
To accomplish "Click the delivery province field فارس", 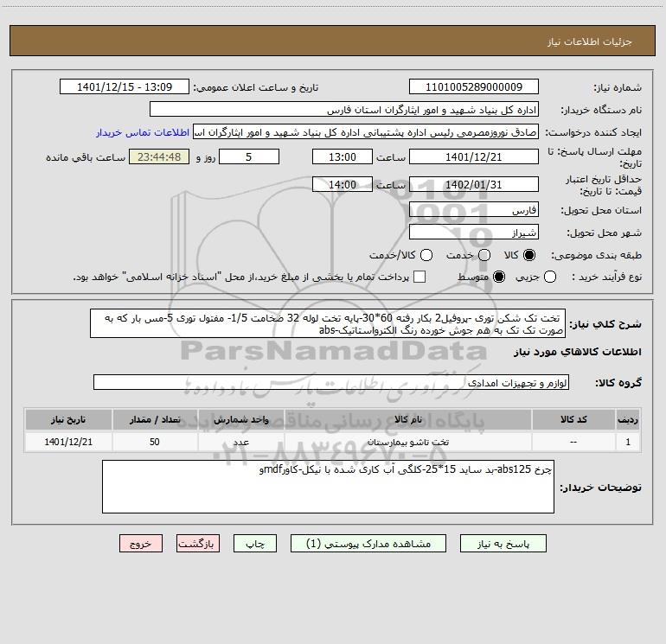I will [474, 210].
